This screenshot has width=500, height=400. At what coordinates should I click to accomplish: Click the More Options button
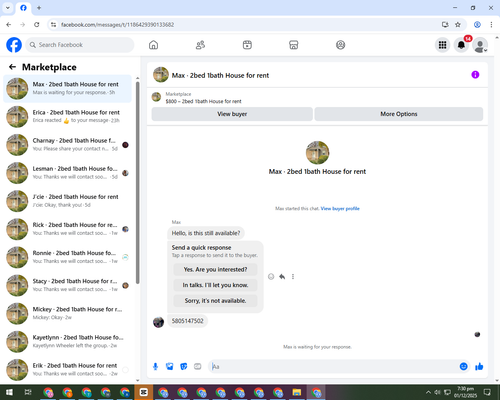(x=399, y=114)
